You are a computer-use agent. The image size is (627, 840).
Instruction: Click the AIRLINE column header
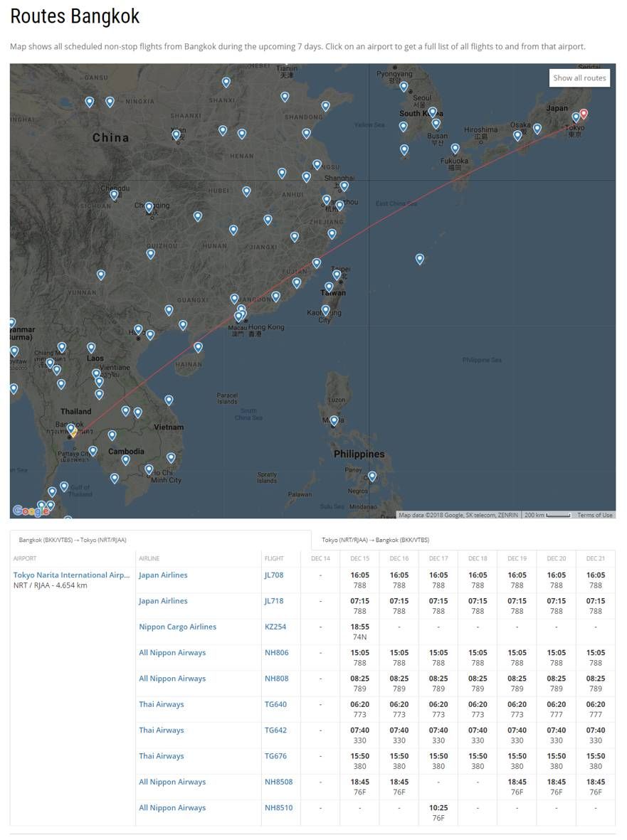149,558
